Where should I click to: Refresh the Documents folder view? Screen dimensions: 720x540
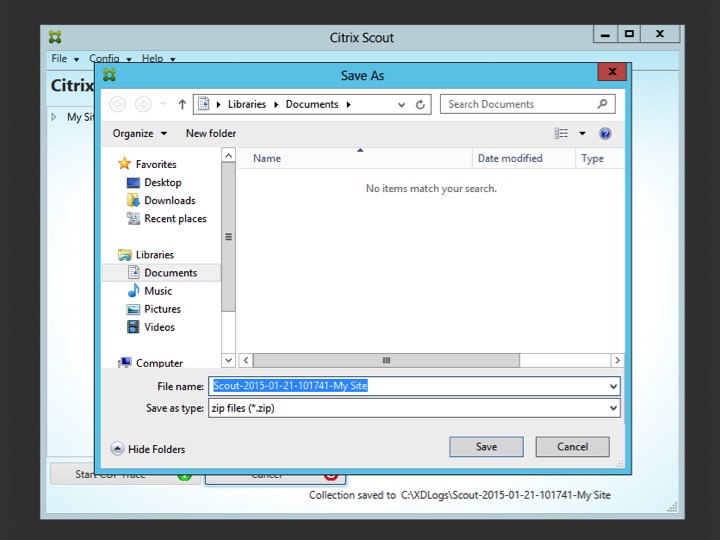(x=420, y=105)
